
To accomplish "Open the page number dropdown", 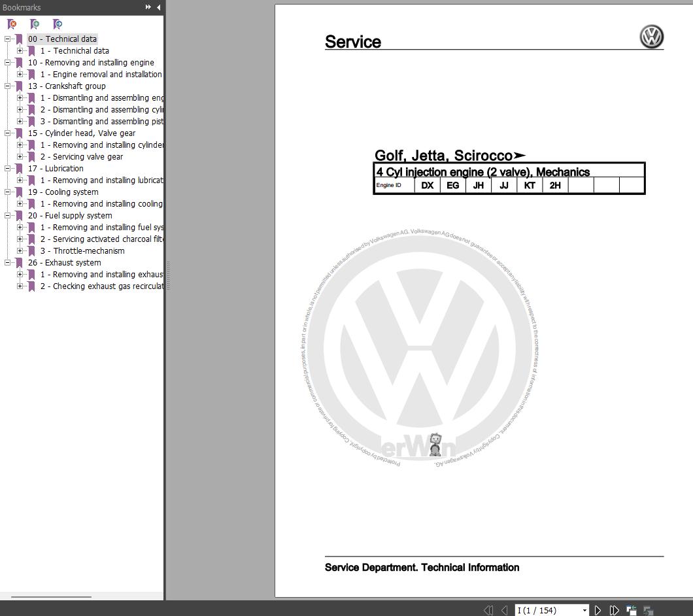I will 584,610.
